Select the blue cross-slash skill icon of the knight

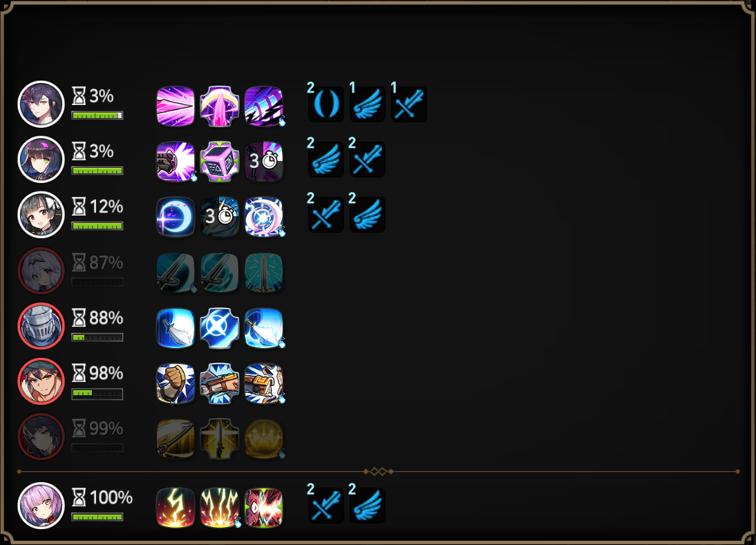tap(219, 327)
